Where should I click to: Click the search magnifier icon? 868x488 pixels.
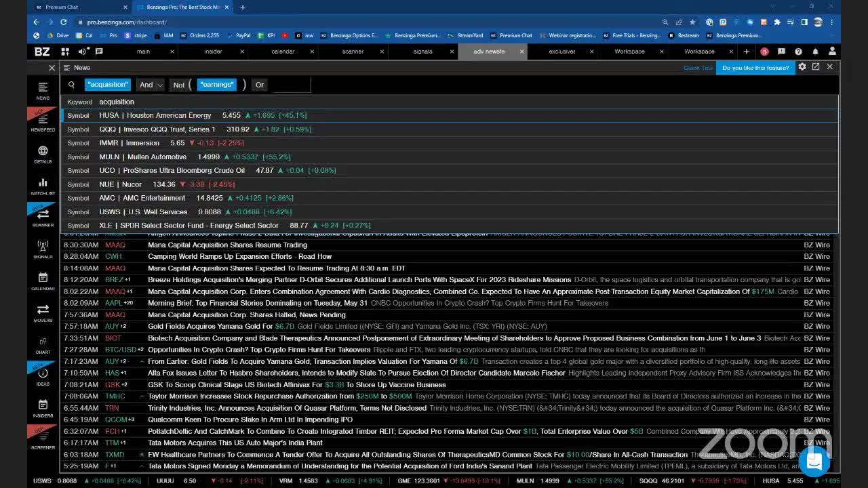tap(71, 85)
